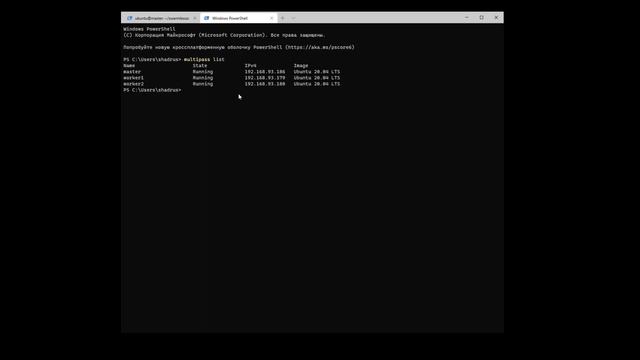Click the 'IPv4' column header
Screen dimensions: 640x360
click(251, 66)
